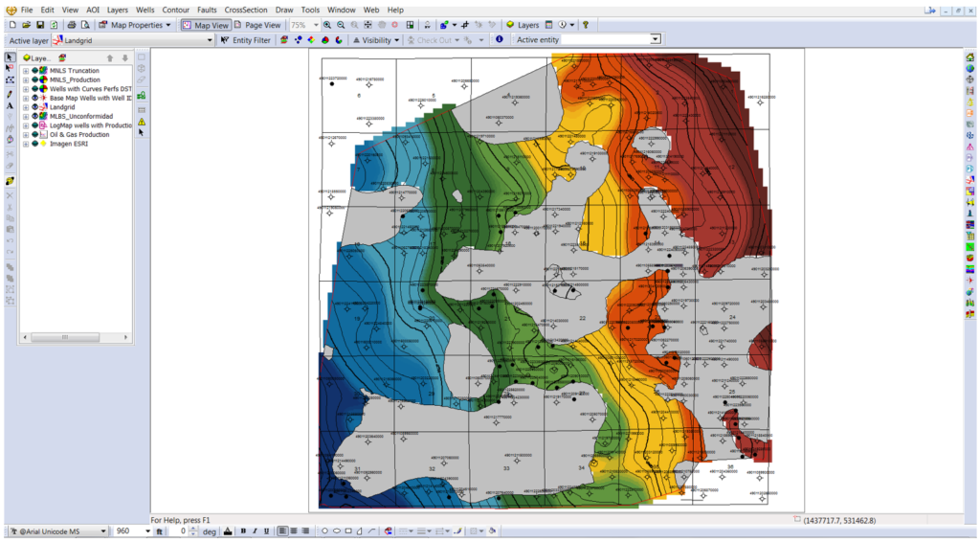Align text center icon

[x=294, y=531]
